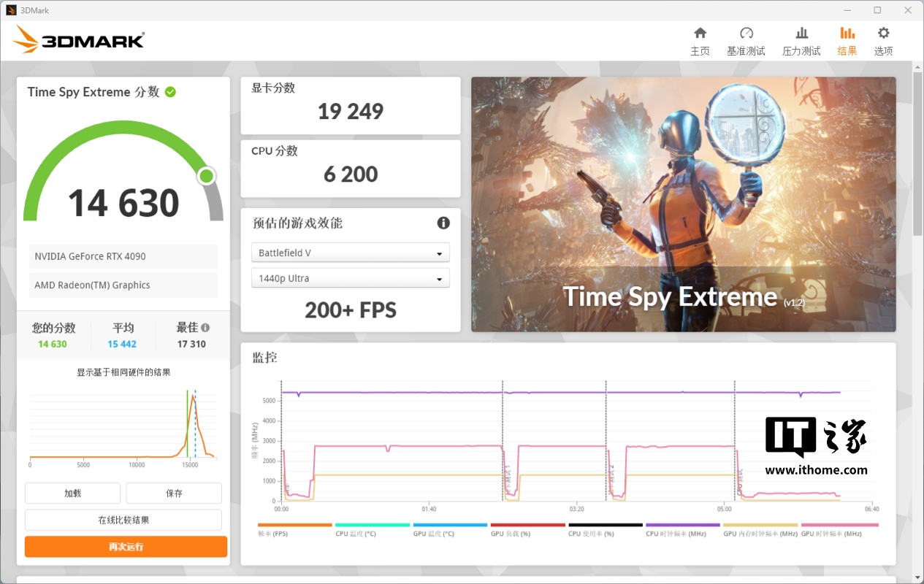Open the 压力测试 stress test tab
This screenshot has width=924, height=584.
[801, 42]
